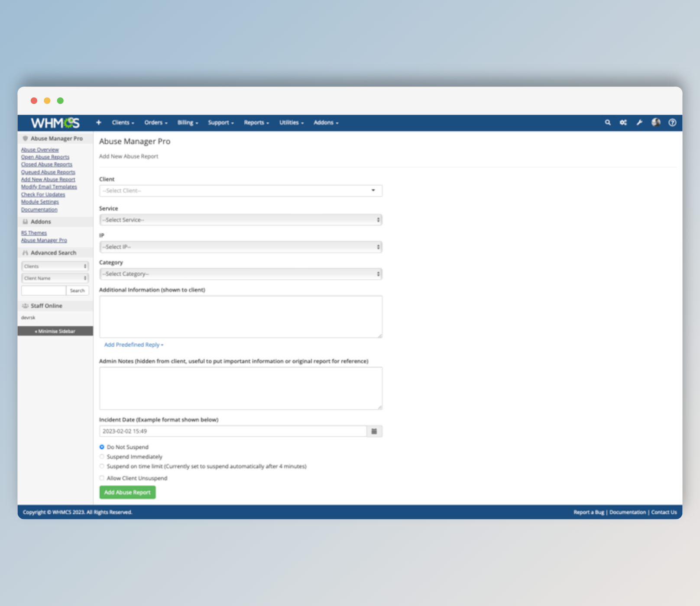
Task: Click the devrsk staff name
Action: (28, 318)
